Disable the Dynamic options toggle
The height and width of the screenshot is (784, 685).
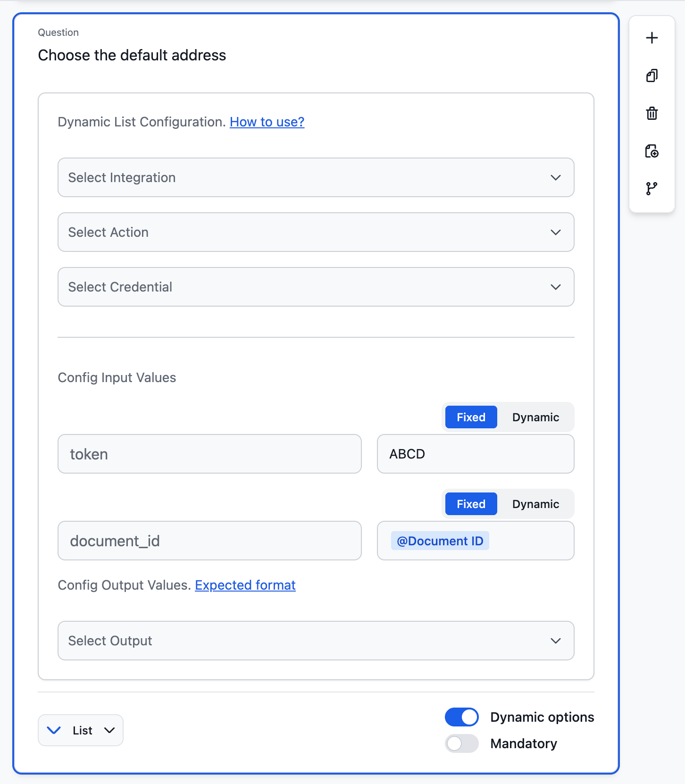(461, 717)
